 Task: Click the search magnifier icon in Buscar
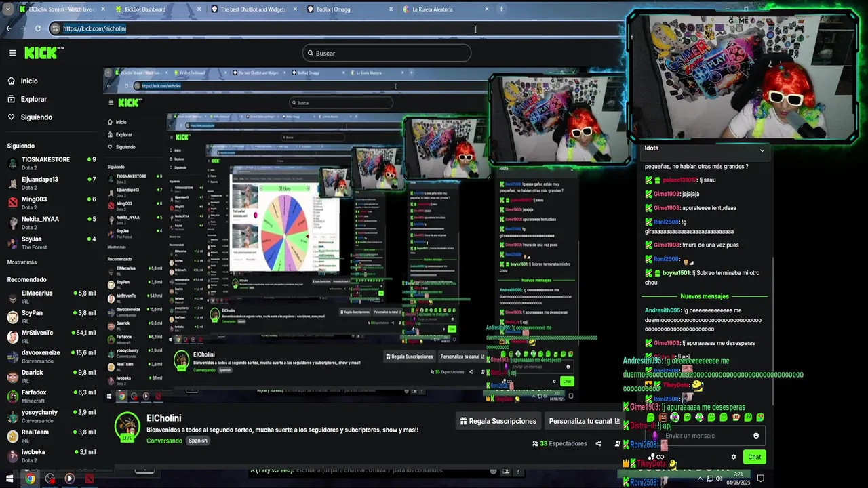(x=311, y=53)
